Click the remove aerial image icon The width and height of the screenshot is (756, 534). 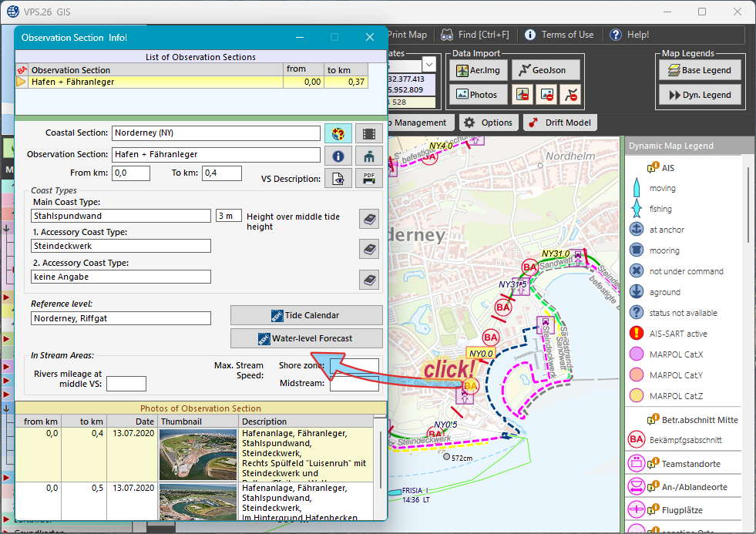tap(523, 95)
